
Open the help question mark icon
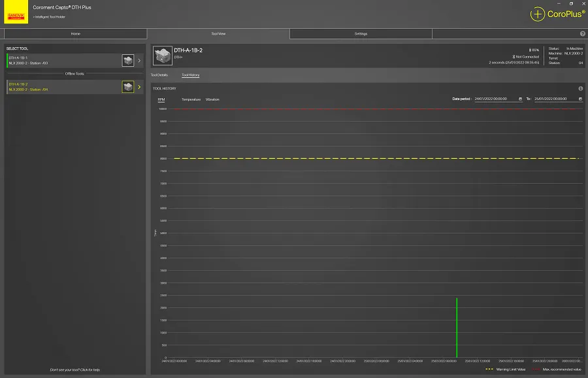tap(582, 33)
